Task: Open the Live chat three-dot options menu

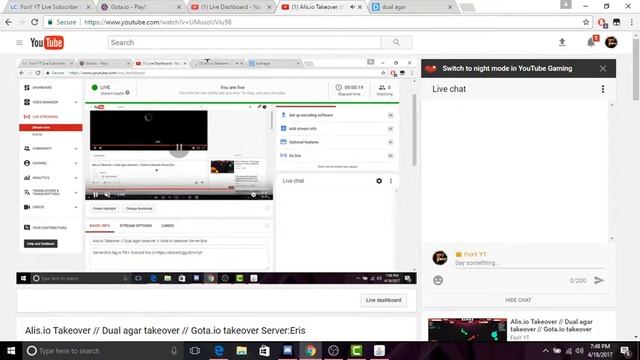Action: [x=603, y=89]
